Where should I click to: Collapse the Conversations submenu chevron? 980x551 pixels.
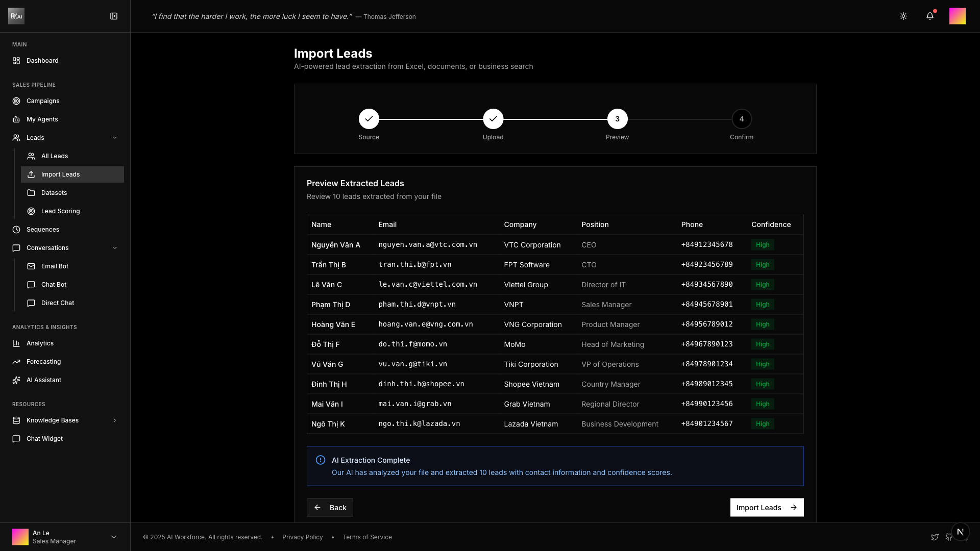(114, 248)
